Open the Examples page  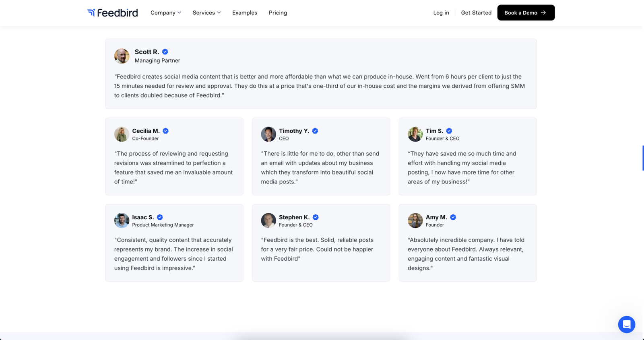245,13
